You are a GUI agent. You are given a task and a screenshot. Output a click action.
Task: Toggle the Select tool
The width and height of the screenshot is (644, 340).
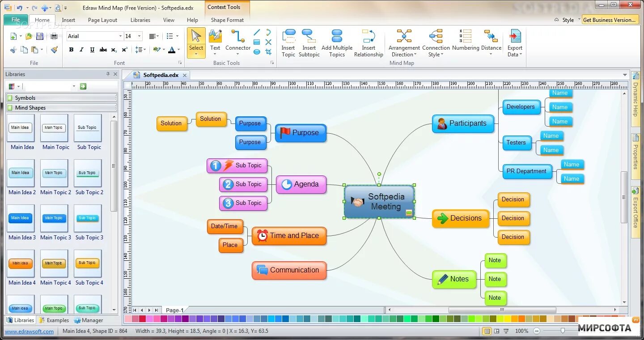pyautogui.click(x=196, y=42)
